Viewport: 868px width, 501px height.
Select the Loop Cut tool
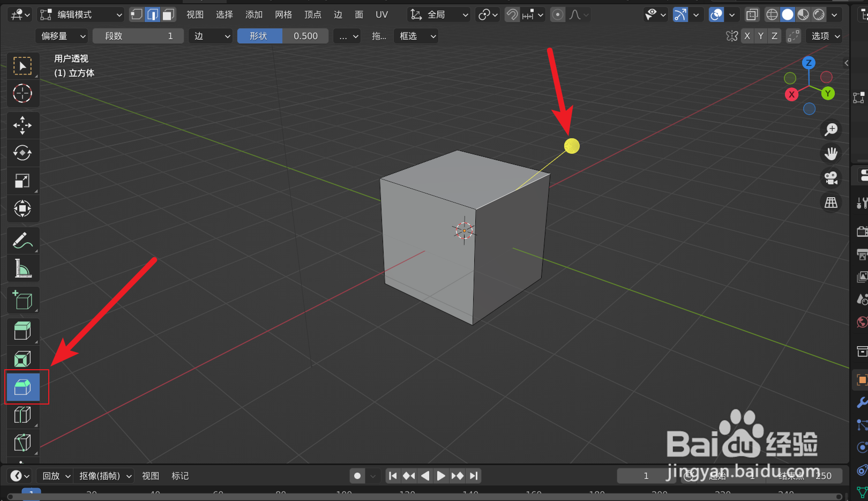pos(23,415)
